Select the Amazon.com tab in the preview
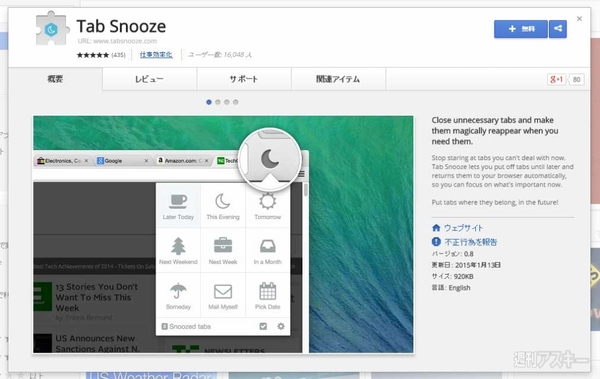Viewport: 600px width, 379px height. [183, 161]
